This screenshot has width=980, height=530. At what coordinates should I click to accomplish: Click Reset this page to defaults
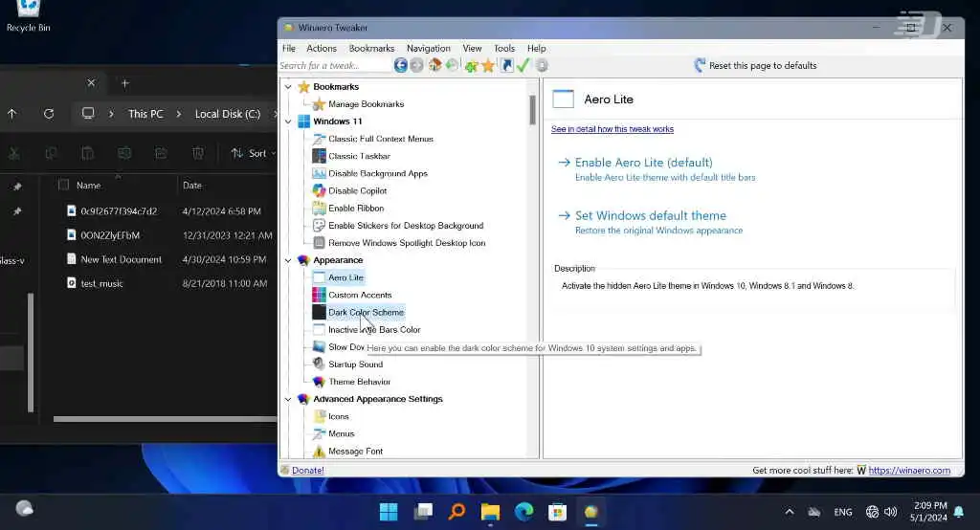[756, 66]
